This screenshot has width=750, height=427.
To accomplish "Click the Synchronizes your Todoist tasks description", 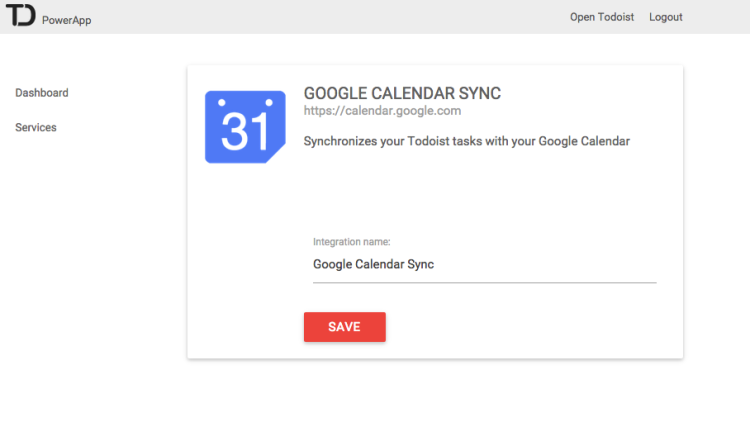I will [x=467, y=142].
